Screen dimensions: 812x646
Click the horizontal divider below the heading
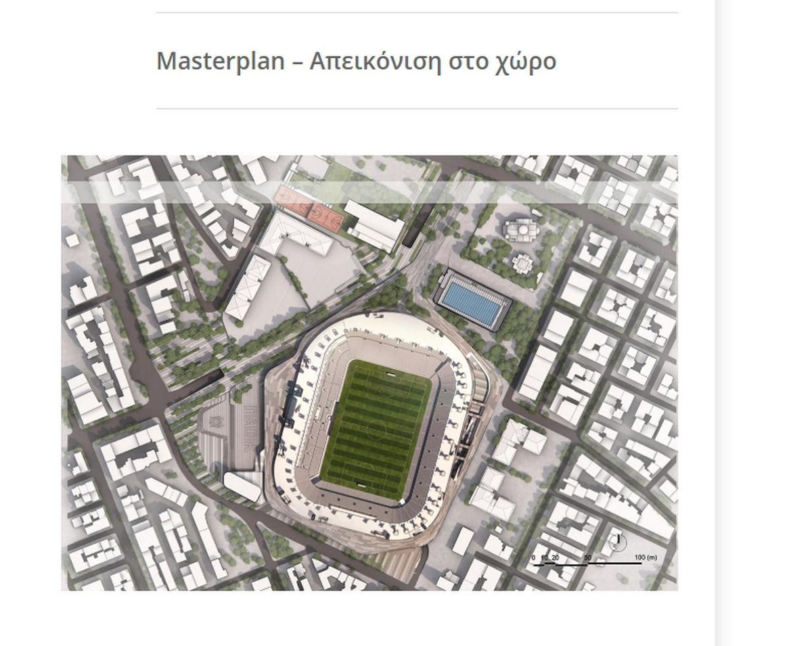417,108
